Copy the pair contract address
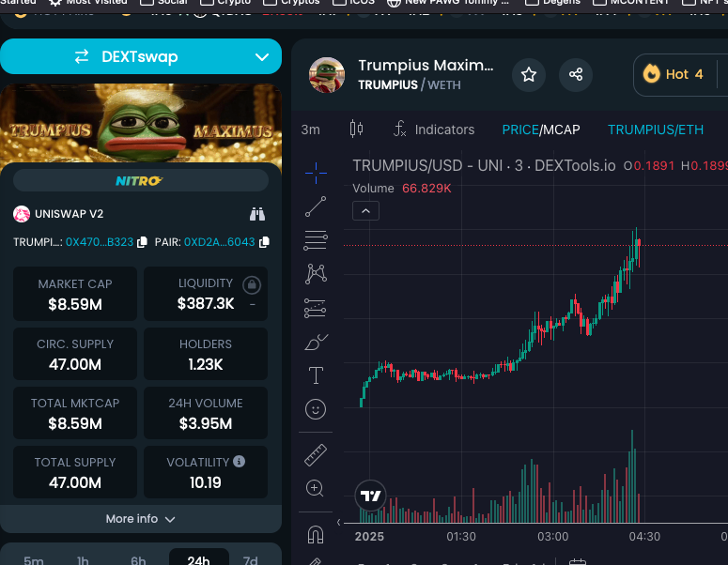The height and width of the screenshot is (565, 728). 264,242
